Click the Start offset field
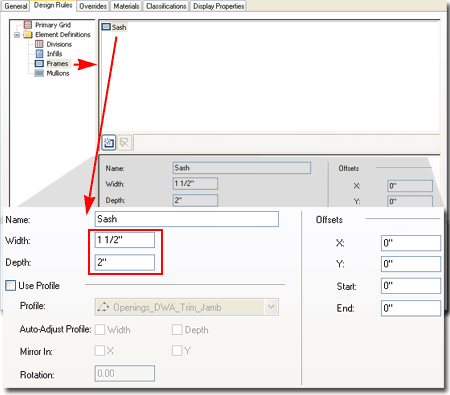 (x=411, y=286)
